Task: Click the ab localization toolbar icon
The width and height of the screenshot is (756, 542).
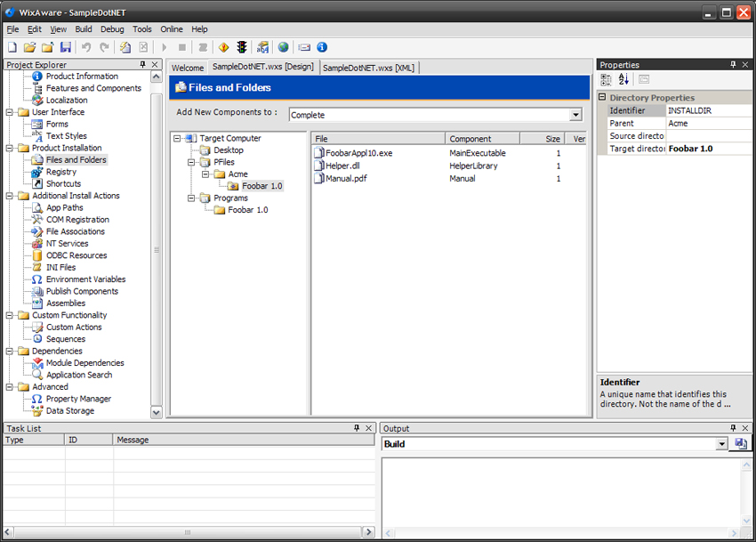Action: point(262,47)
